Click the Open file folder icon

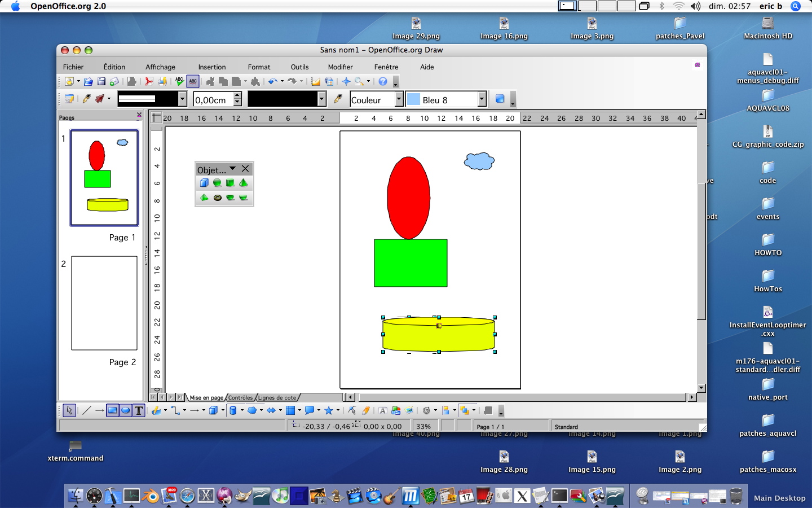click(x=89, y=81)
